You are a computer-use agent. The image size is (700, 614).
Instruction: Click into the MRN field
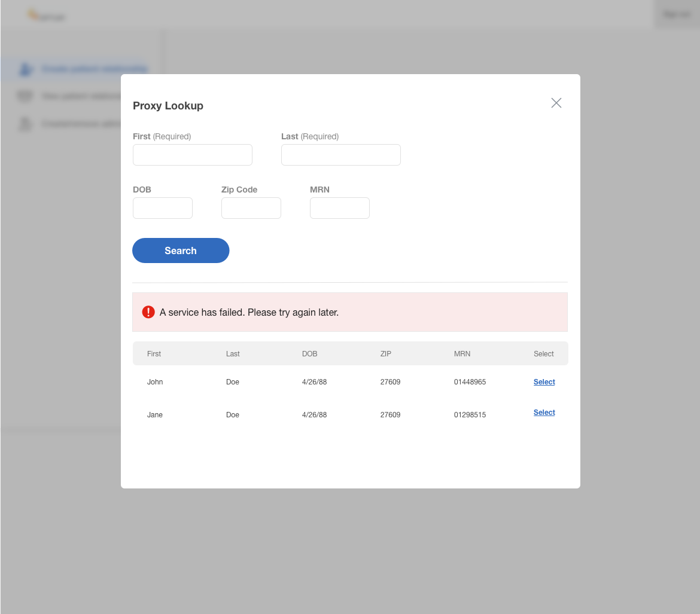(x=339, y=208)
